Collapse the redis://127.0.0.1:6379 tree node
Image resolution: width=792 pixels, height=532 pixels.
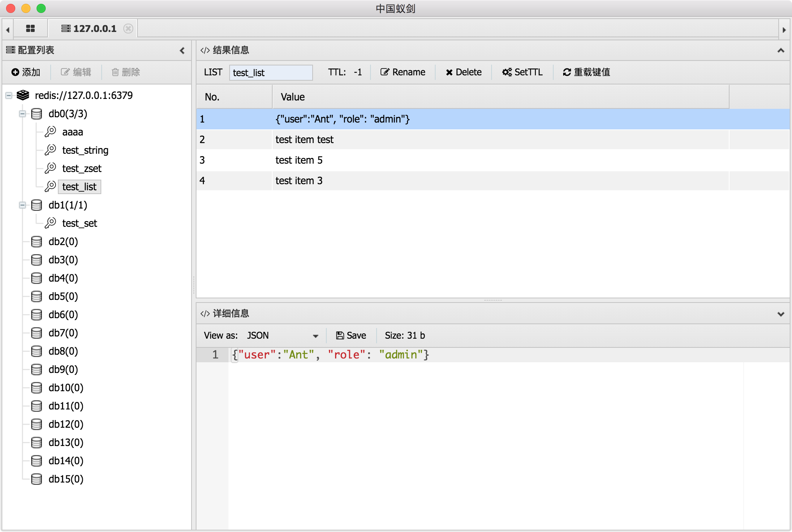point(9,96)
